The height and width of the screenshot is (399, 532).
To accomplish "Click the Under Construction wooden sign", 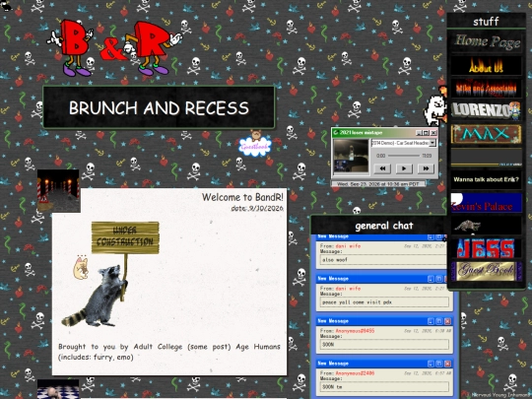I will click(125, 237).
